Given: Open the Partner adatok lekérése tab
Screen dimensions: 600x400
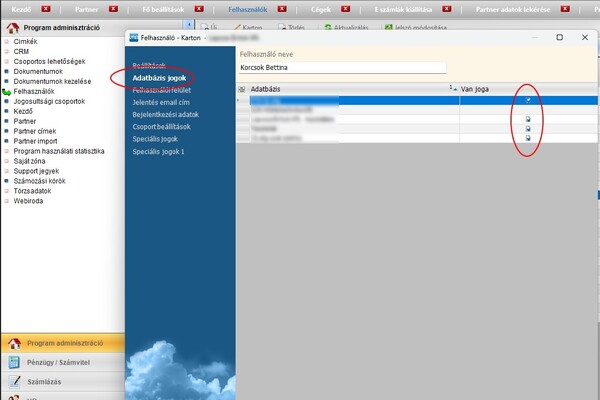Looking at the screenshot, I should click(x=513, y=9).
